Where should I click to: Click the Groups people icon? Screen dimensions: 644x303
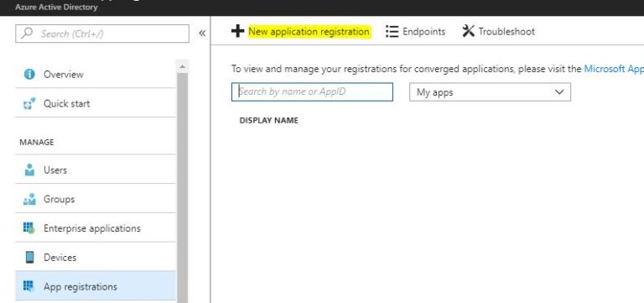point(29,199)
